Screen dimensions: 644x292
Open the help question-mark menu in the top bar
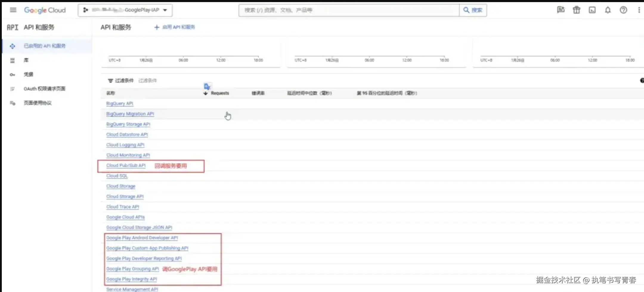tap(623, 10)
